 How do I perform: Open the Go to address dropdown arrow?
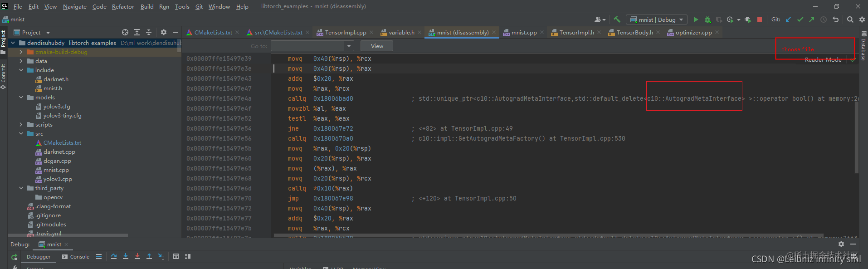pos(349,46)
